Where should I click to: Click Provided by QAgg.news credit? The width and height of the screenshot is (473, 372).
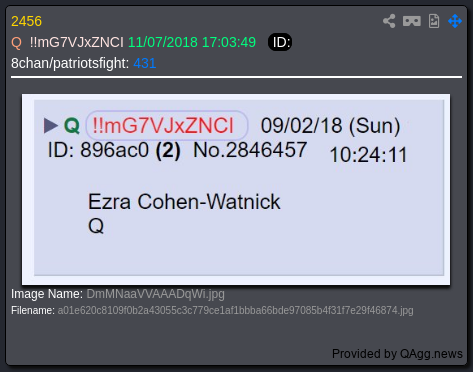point(397,353)
